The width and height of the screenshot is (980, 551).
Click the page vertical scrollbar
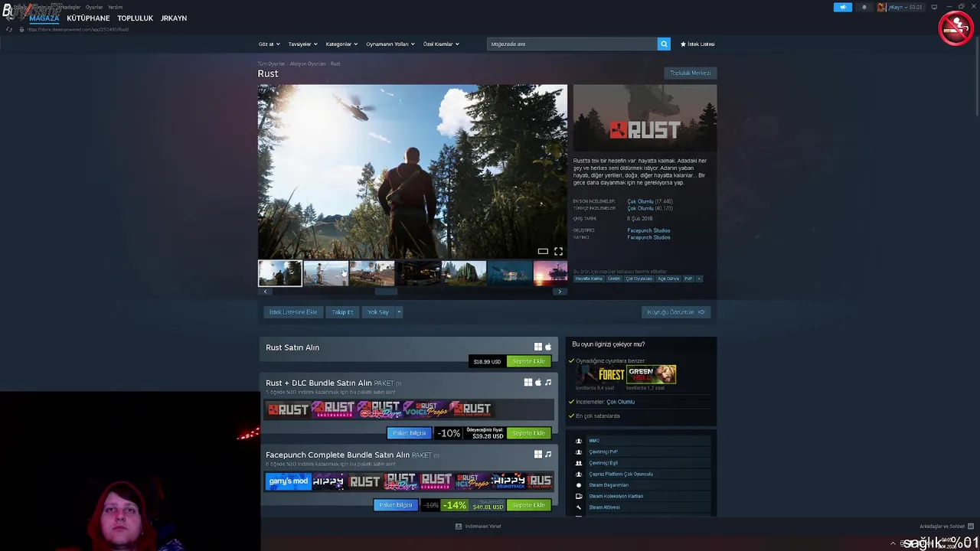click(975, 77)
